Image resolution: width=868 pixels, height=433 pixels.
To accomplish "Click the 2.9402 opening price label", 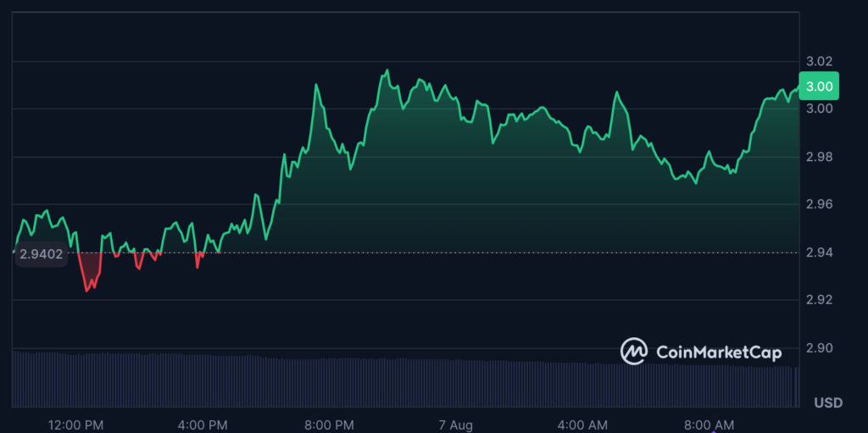I will point(42,253).
